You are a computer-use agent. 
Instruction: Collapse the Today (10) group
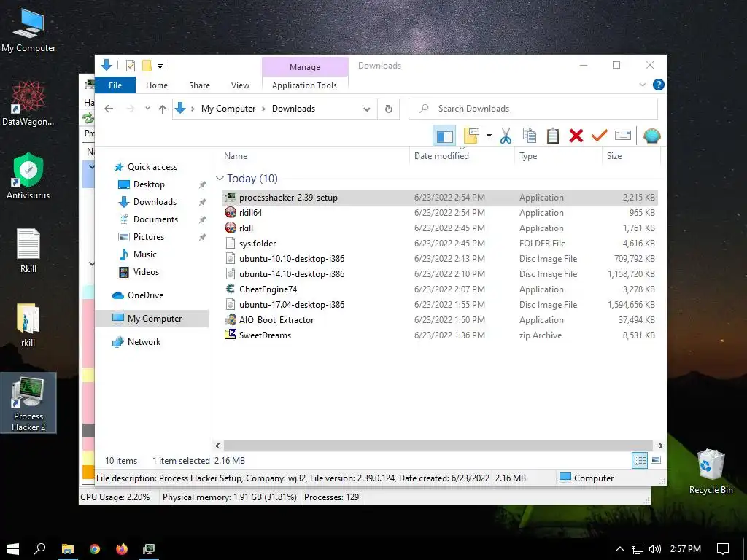(x=220, y=179)
